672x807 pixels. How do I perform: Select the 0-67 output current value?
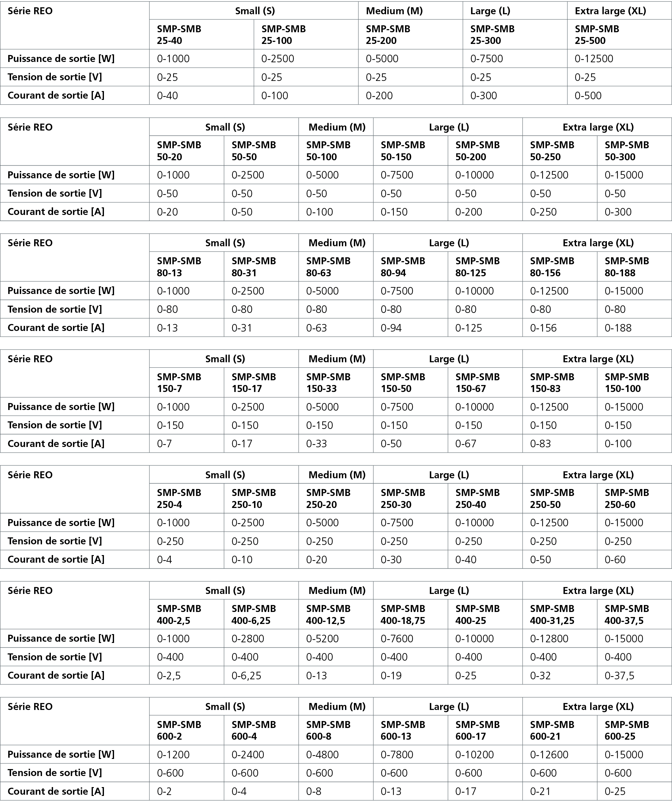click(466, 443)
